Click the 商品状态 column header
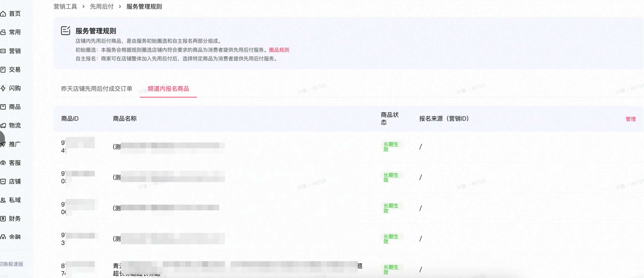 pos(389,119)
